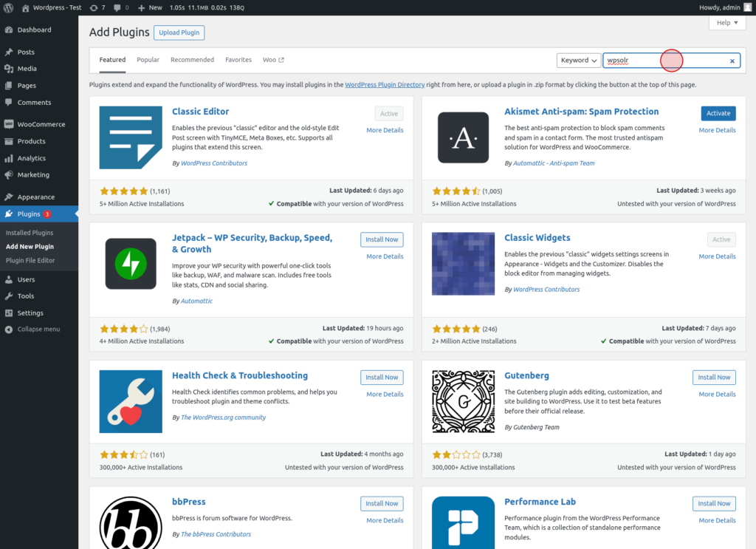Switch to the Popular tab
The width and height of the screenshot is (756, 549).
[148, 60]
